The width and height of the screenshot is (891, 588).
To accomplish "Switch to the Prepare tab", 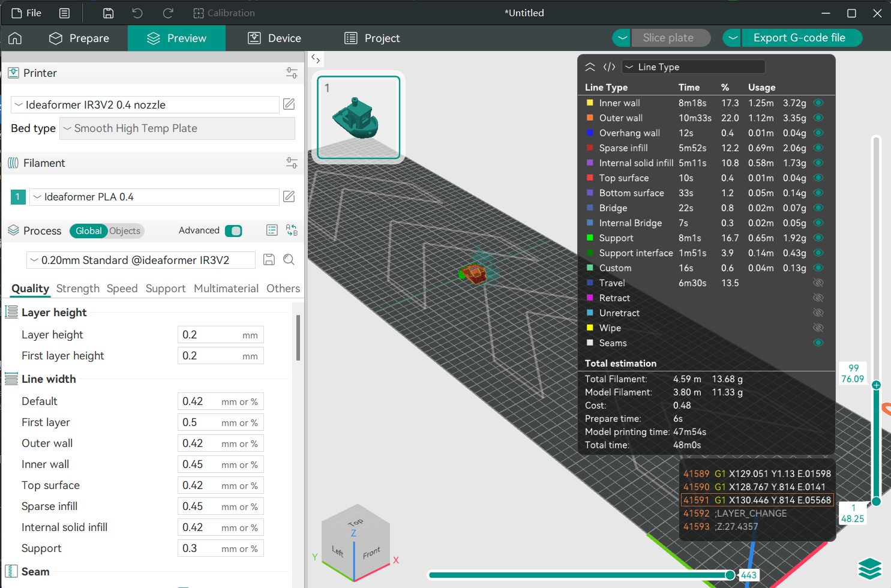I will tap(79, 38).
